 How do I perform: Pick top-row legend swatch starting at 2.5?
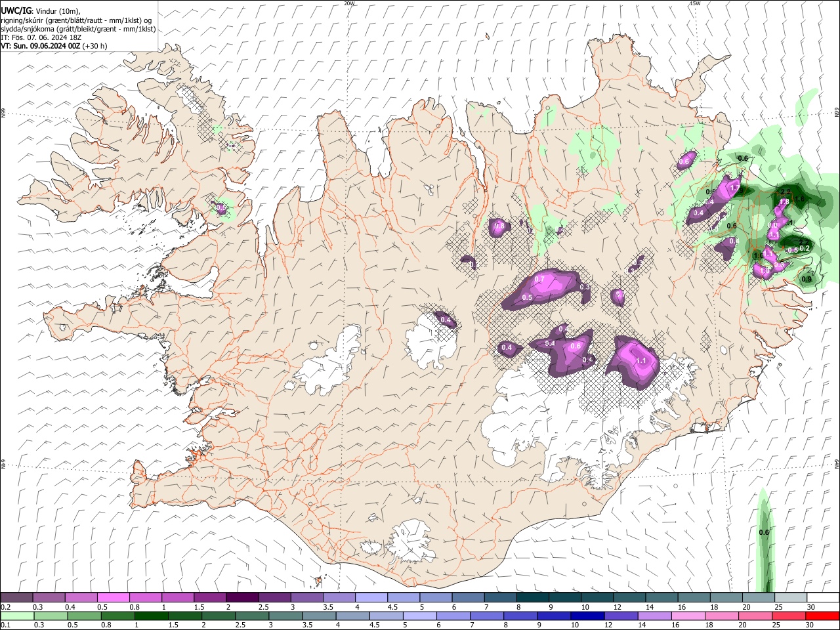point(274,598)
